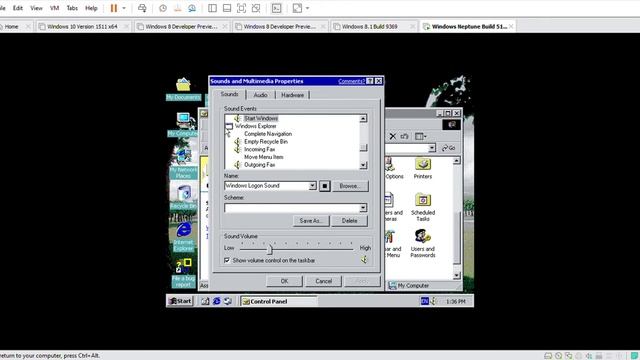640x360 pixels.
Task: Select the Empty Recycle Bin event
Action: click(x=266, y=142)
